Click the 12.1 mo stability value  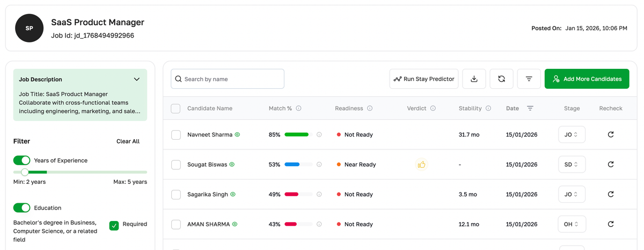tap(469, 224)
